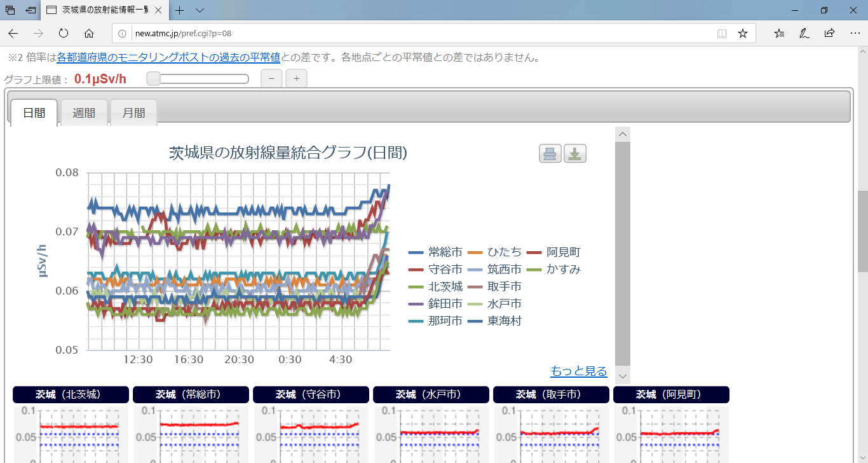Switch to the 月間 tab
Image resolution: width=868 pixels, height=463 pixels.
[133, 113]
